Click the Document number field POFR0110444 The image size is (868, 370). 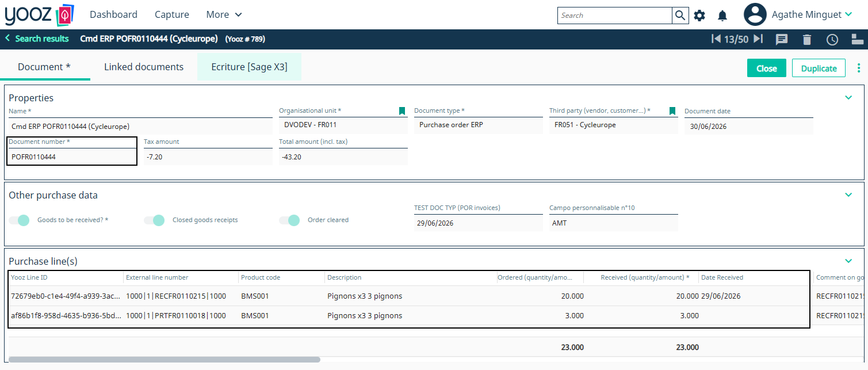click(x=72, y=157)
